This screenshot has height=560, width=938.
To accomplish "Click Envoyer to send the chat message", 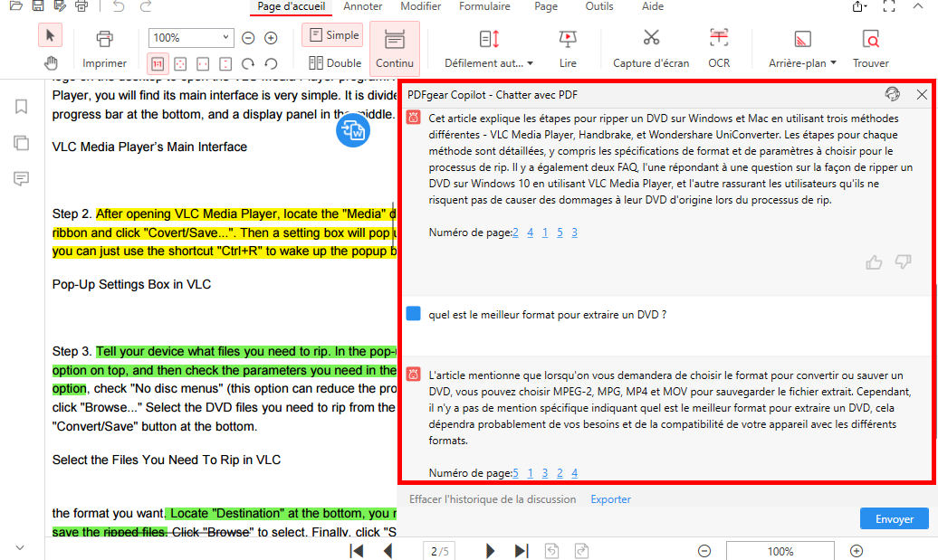I will [894, 518].
